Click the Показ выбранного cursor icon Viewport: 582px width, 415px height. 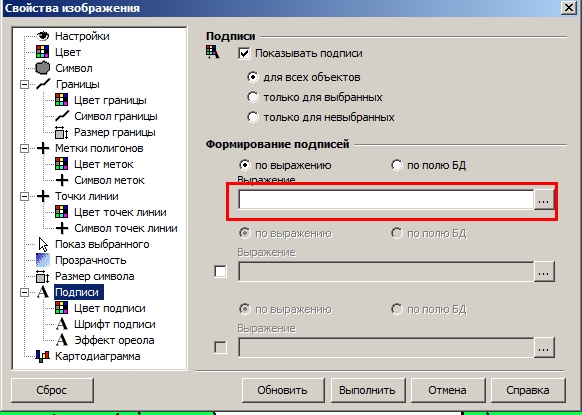tap(43, 244)
